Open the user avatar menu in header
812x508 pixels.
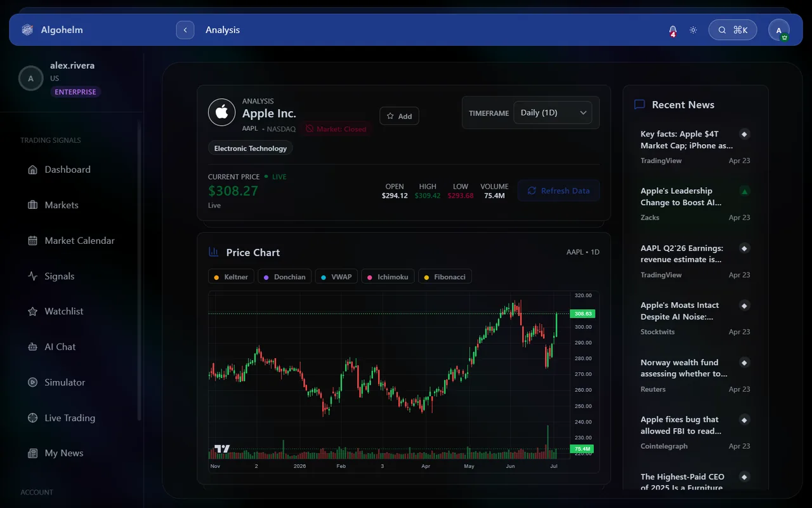[x=779, y=30]
